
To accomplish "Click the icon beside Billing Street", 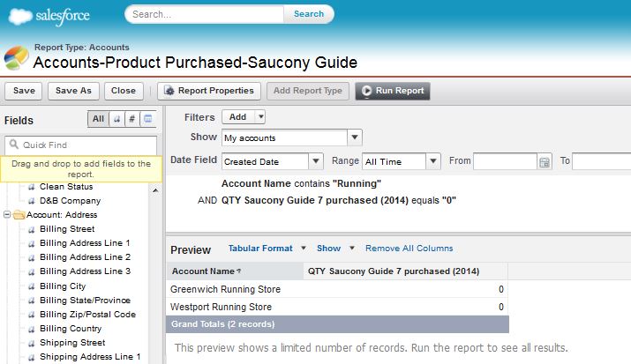I will pyautogui.click(x=32, y=229).
